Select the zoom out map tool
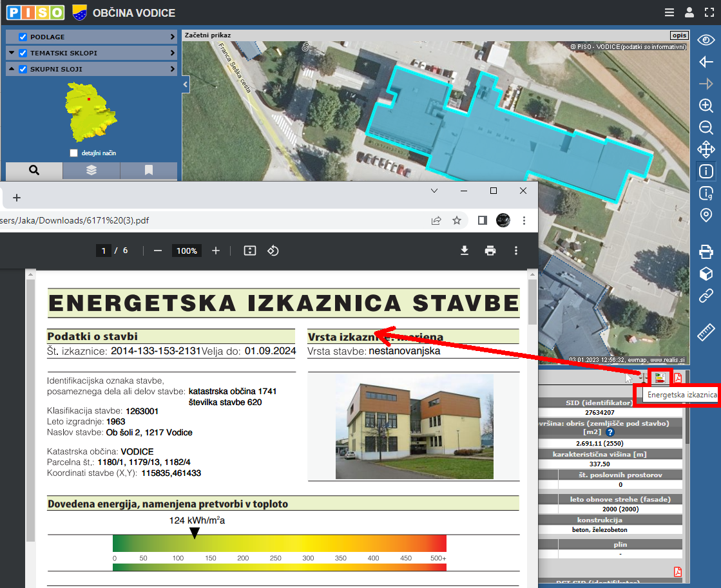The width and height of the screenshot is (721, 588). [706, 128]
